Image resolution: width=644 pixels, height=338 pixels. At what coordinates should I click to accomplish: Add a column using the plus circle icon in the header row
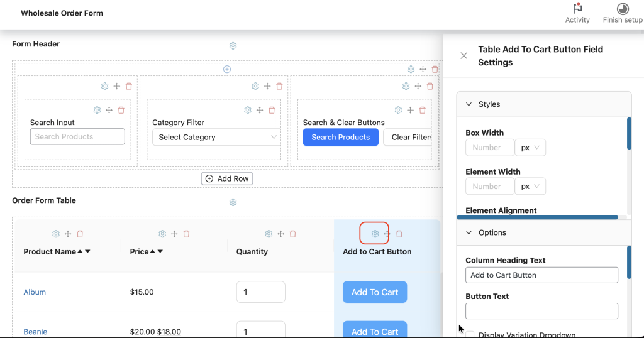pos(226,69)
